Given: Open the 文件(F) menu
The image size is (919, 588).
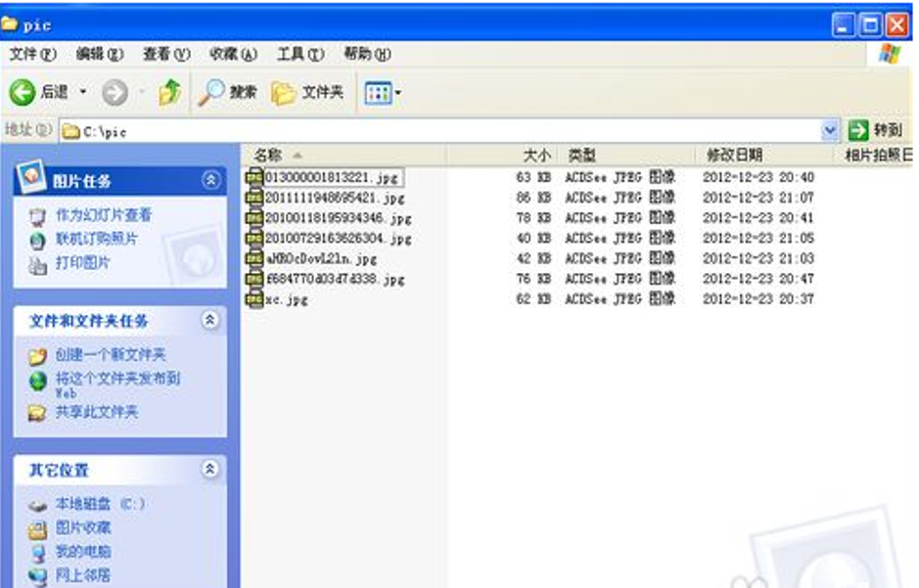Looking at the screenshot, I should pos(33,54).
